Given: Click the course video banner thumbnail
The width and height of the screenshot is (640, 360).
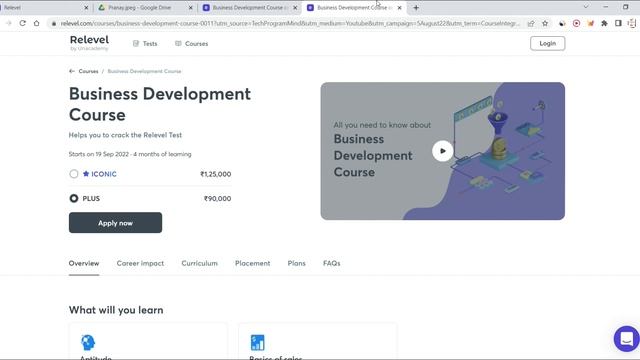Looking at the screenshot, I should coord(442,151).
